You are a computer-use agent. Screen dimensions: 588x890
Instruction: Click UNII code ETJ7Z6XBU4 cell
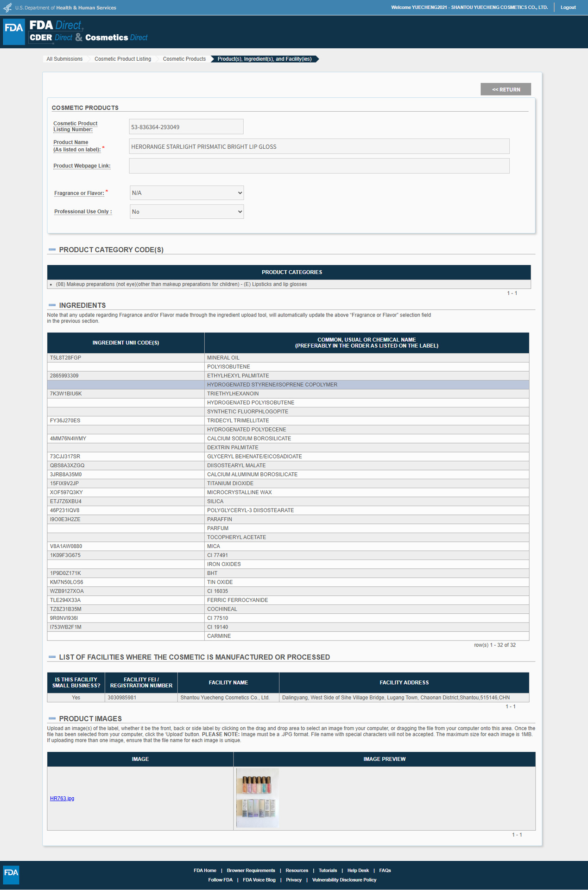pos(126,502)
